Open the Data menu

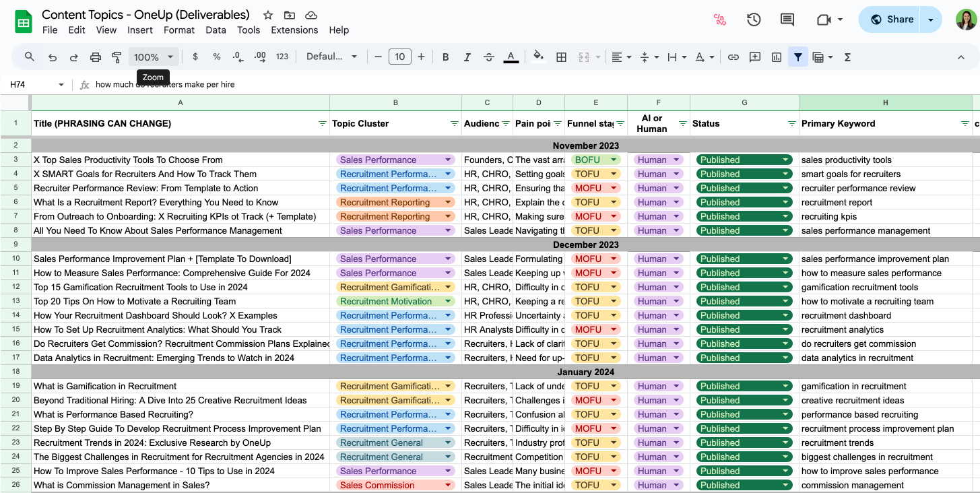pyautogui.click(x=216, y=30)
